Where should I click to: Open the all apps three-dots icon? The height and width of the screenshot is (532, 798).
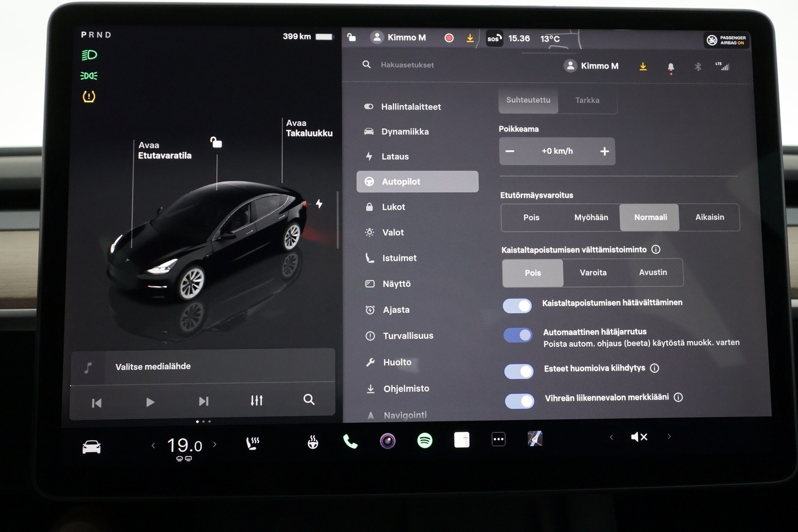coord(498,439)
